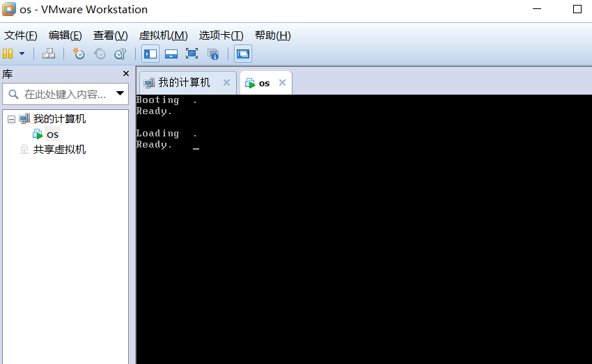Select 共享虚拟机 in the library tree
592x364 pixels.
pos(59,150)
